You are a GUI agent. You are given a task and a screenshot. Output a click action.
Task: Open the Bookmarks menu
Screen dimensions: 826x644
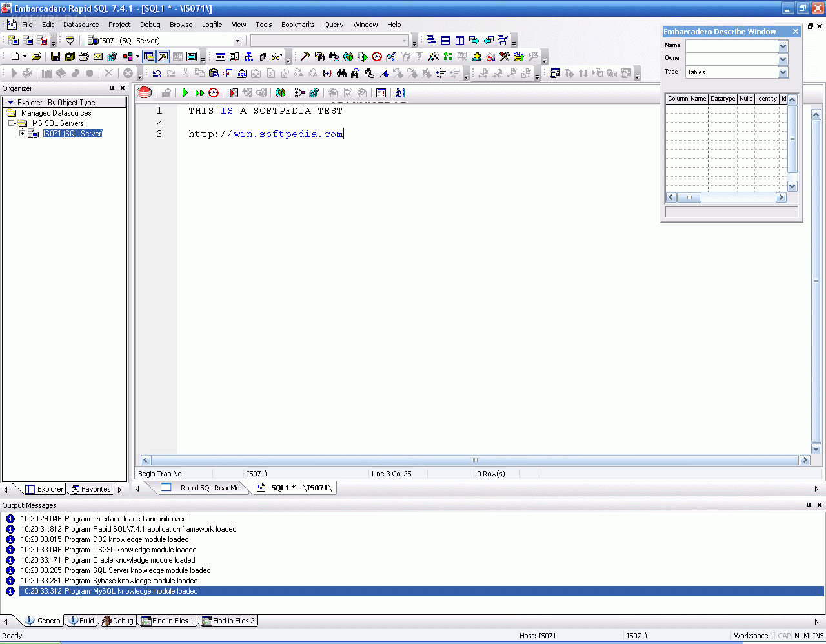pos(298,25)
